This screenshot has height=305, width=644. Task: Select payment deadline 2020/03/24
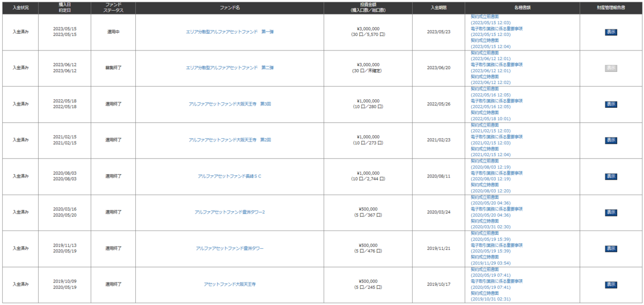[x=439, y=212]
